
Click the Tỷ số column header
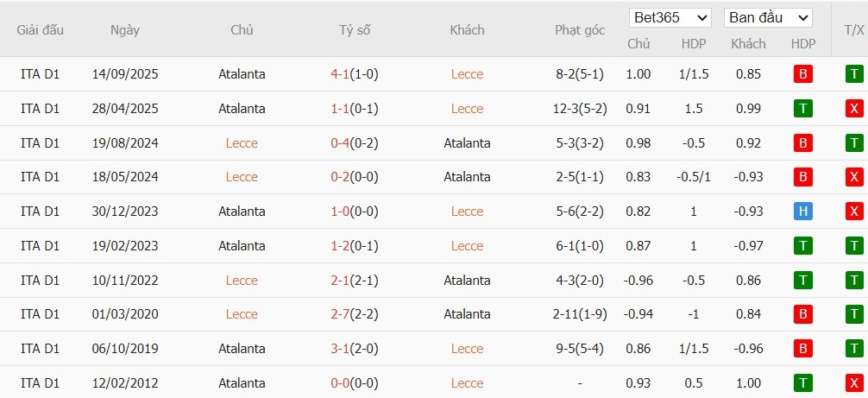click(x=355, y=29)
